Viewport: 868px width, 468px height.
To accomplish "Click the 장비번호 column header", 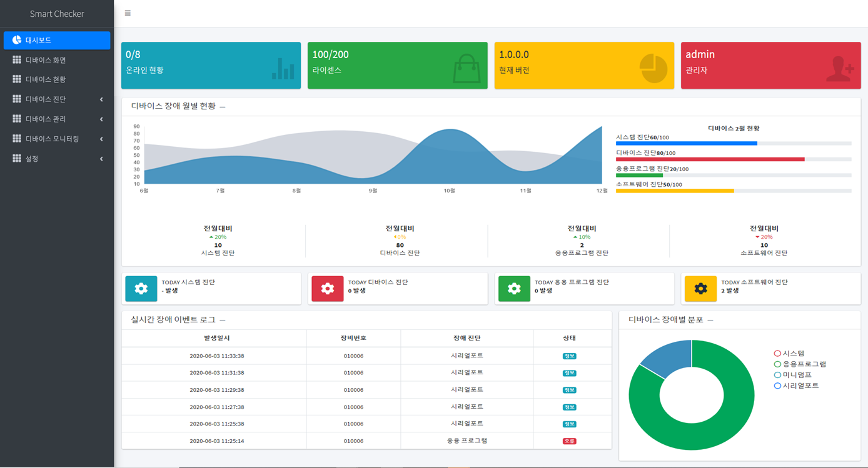I will [353, 338].
